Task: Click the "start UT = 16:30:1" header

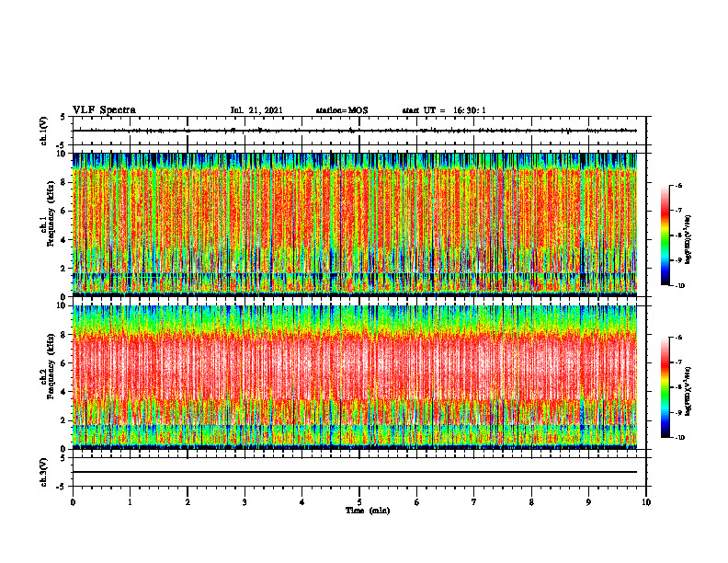Action: [444, 110]
